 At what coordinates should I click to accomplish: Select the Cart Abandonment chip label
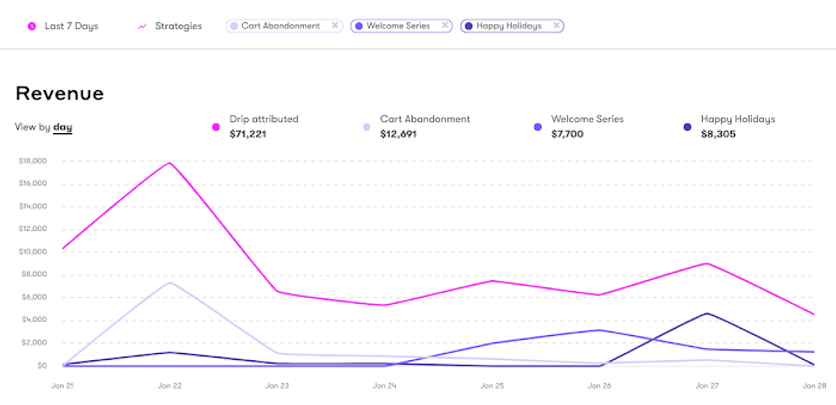click(x=280, y=26)
